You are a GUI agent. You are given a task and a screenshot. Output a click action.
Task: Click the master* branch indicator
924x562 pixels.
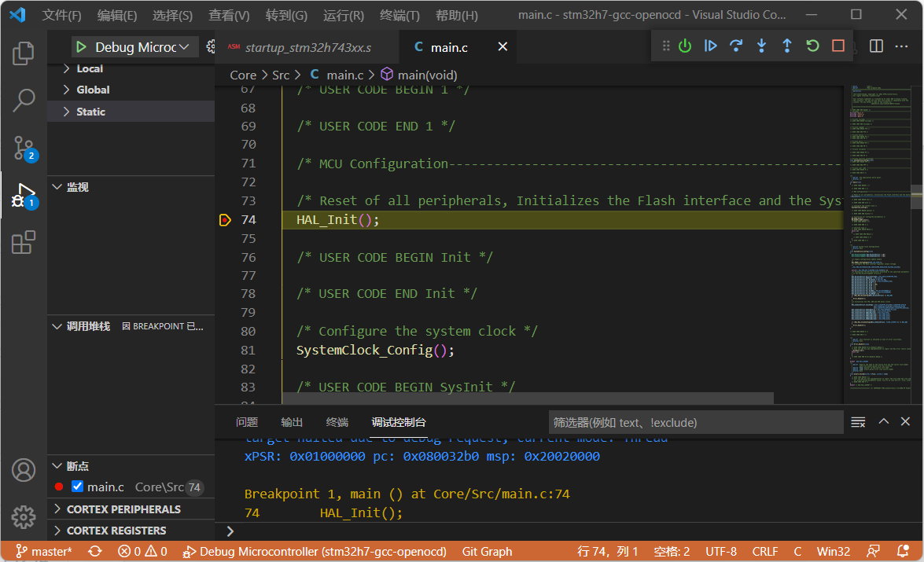coord(43,552)
